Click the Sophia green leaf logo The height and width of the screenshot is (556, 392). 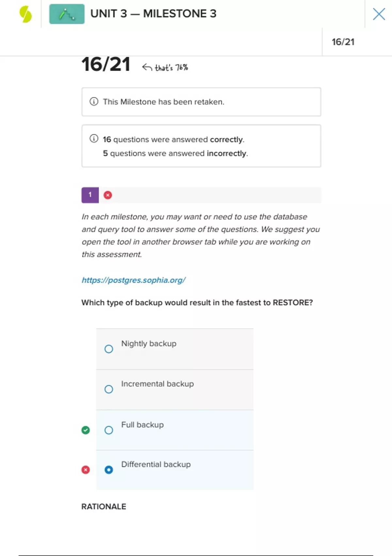[x=25, y=14]
